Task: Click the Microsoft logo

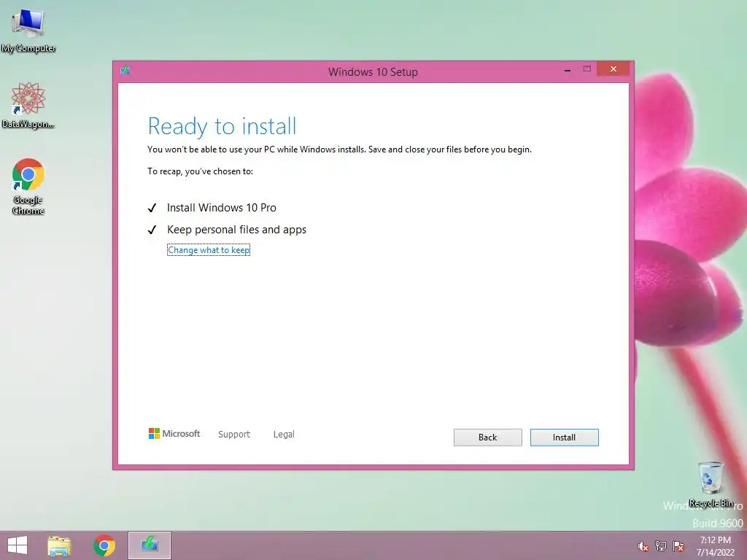Action: tap(174, 433)
